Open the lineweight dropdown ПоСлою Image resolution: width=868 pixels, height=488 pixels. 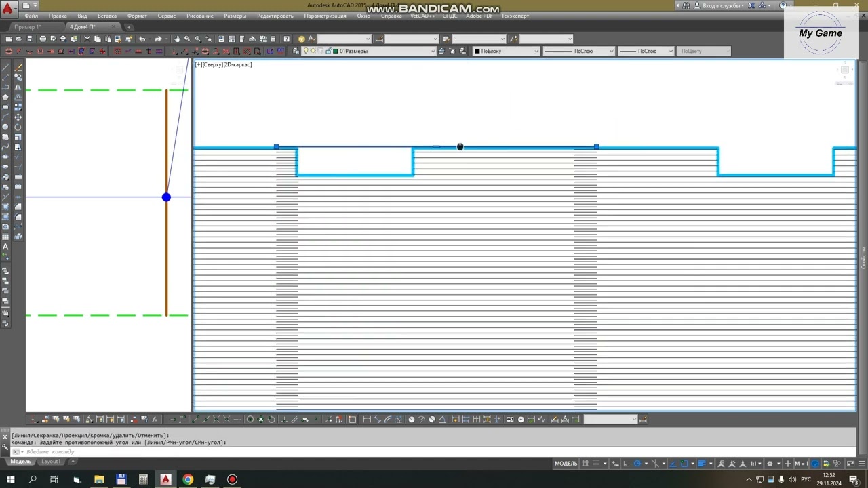pyautogui.click(x=646, y=51)
